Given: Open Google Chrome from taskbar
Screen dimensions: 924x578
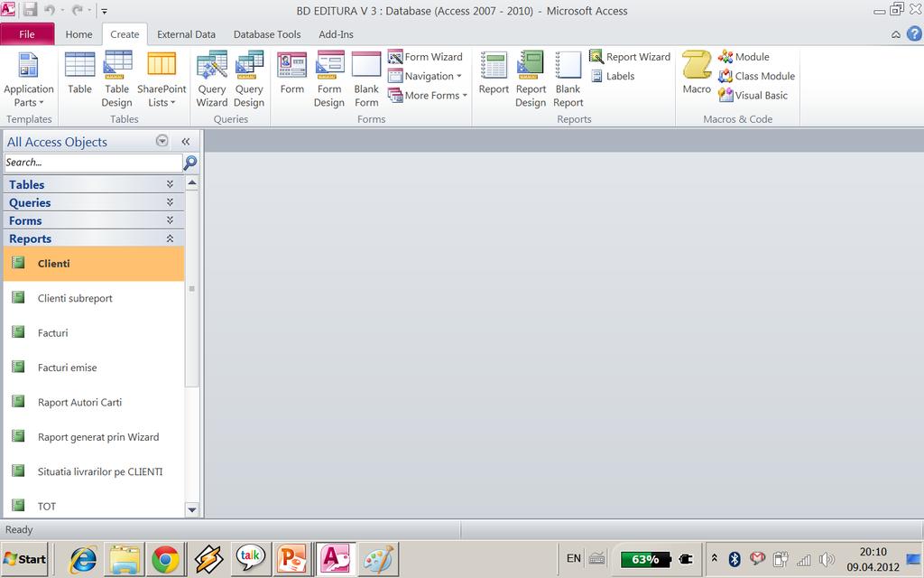Looking at the screenshot, I should coord(166,559).
